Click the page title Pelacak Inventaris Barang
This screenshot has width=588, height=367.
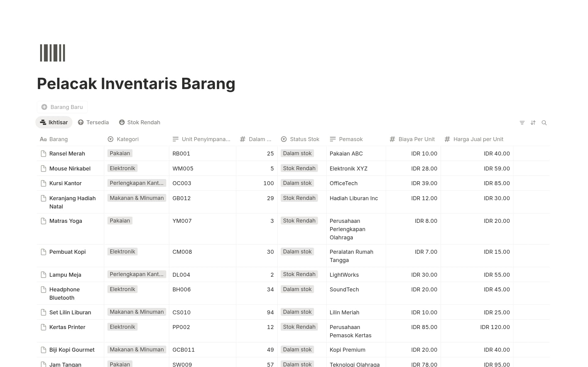pyautogui.click(x=136, y=84)
